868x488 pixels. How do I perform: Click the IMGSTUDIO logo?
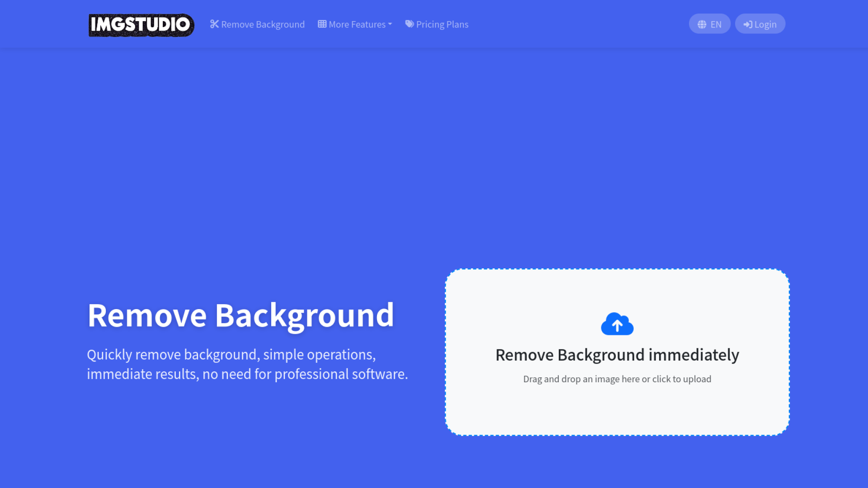click(141, 24)
